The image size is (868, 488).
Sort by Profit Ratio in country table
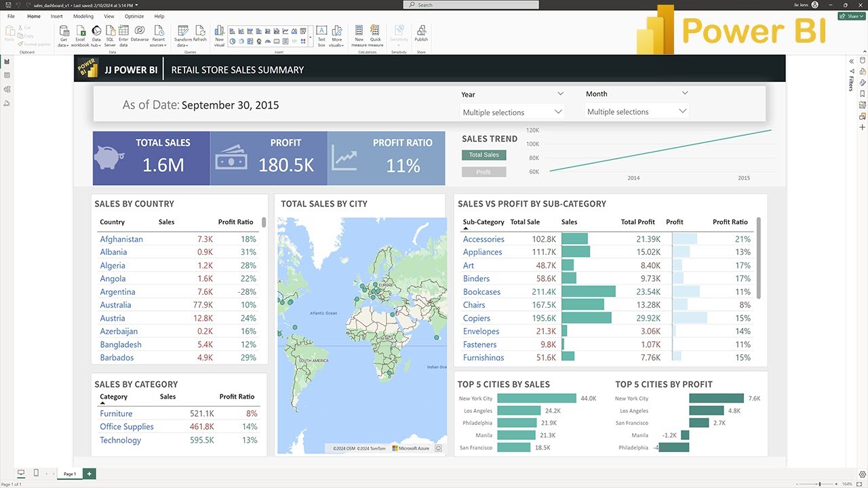click(235, 222)
